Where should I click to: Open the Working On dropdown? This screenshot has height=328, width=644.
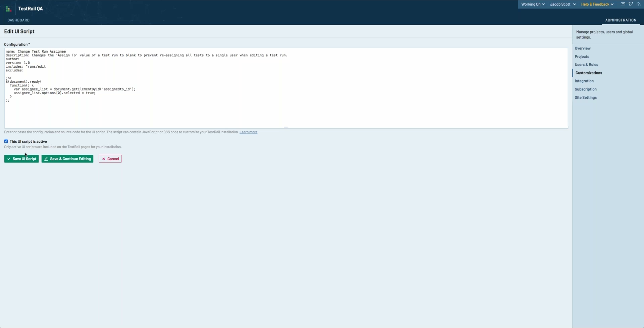click(x=533, y=4)
